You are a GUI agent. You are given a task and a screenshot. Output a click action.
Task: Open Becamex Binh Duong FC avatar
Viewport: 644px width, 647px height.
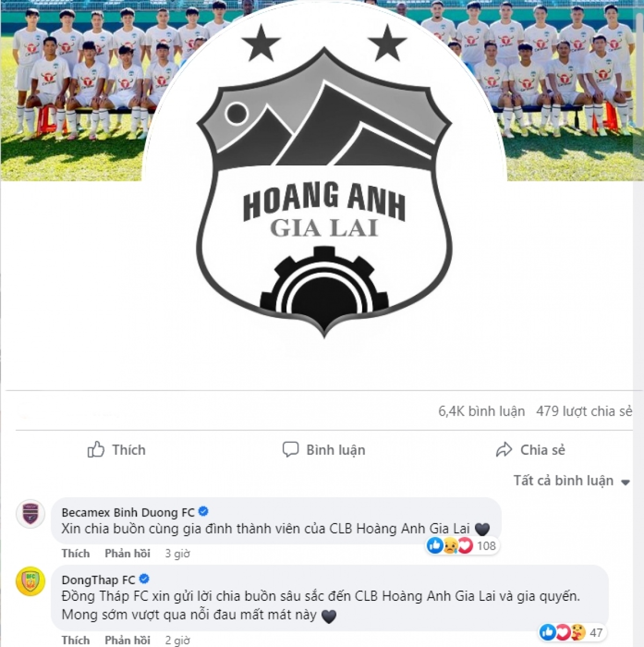click(31, 514)
